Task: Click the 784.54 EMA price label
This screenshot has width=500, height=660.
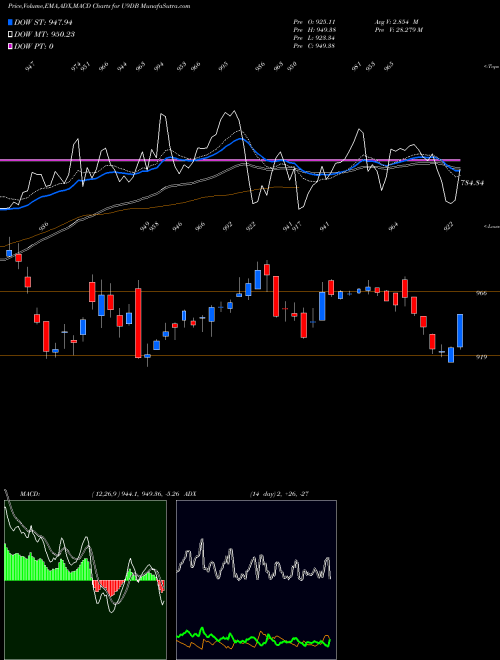Action: pos(472,183)
